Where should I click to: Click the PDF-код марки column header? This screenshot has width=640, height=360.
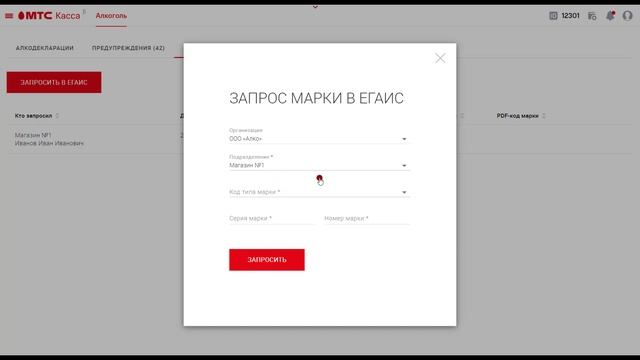(518, 116)
